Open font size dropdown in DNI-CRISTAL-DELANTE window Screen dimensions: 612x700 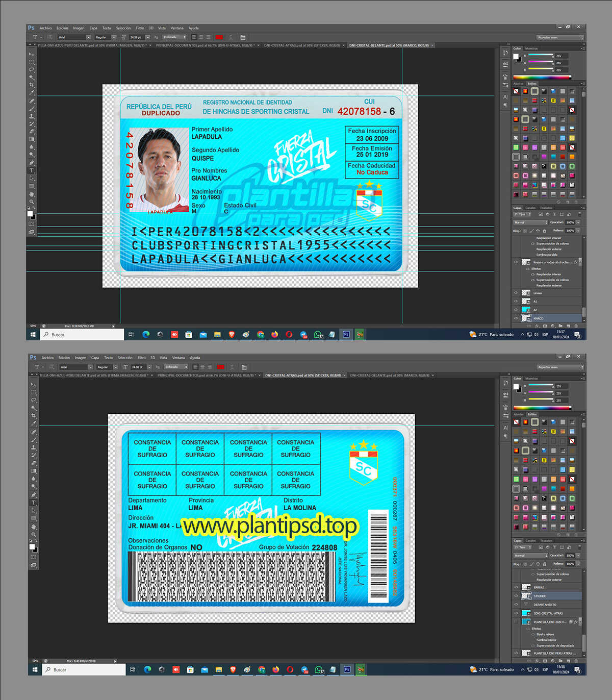click(148, 37)
